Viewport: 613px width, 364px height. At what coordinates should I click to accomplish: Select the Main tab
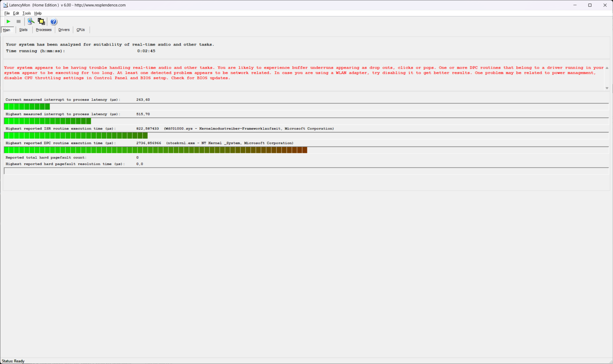click(x=7, y=30)
